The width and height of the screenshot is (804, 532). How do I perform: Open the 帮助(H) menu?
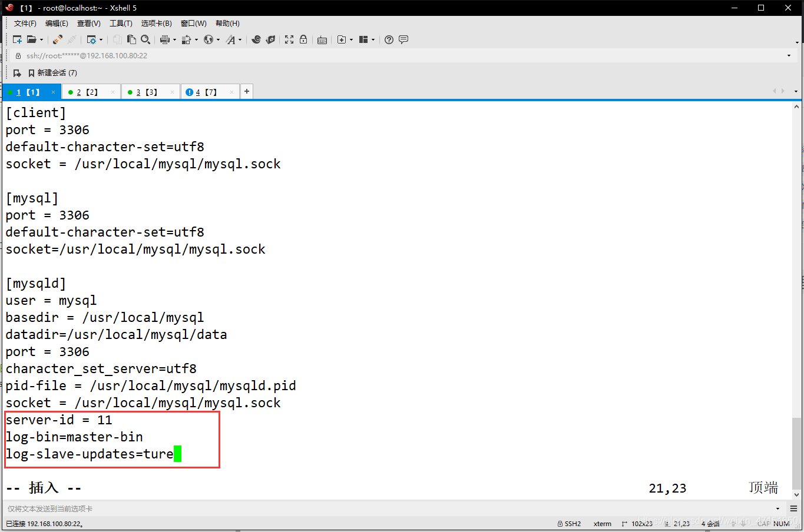(x=227, y=24)
